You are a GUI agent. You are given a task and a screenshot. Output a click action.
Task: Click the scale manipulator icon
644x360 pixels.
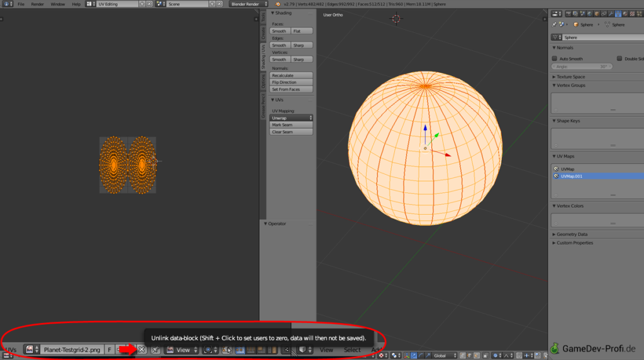tap(428, 356)
